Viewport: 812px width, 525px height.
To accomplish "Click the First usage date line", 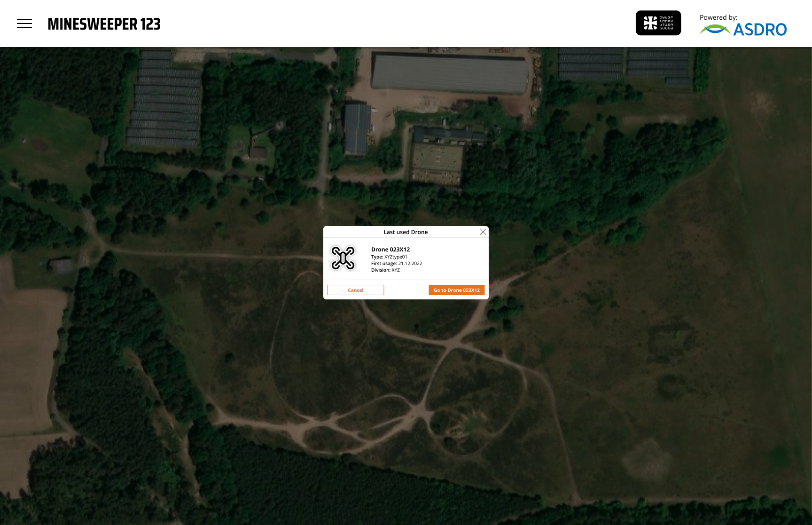I will pos(397,264).
